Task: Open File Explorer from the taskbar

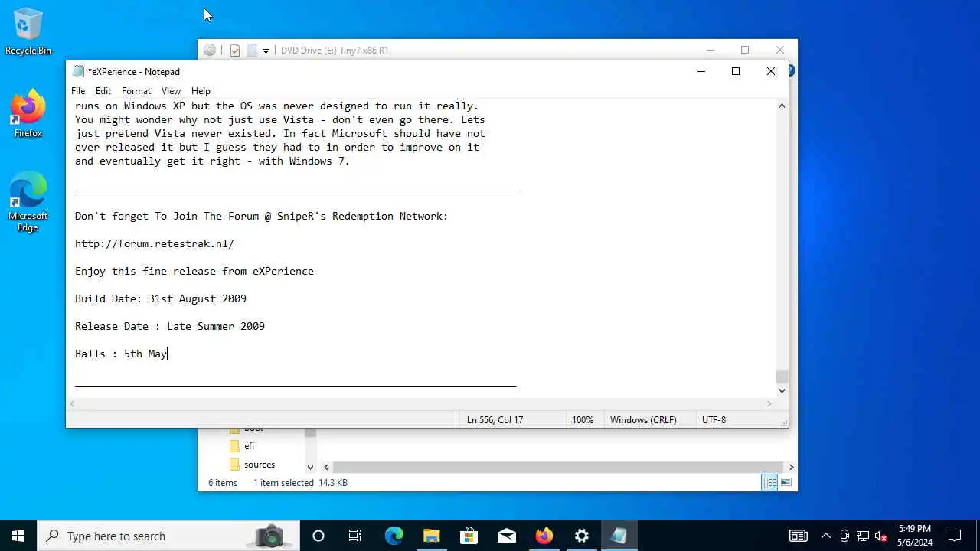Action: coord(431,536)
